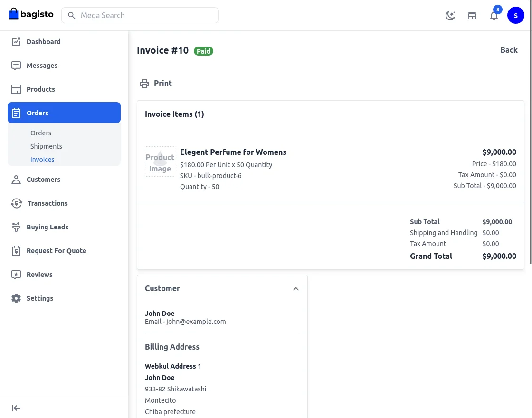Click the Settings gear icon
This screenshot has width=532, height=418.
16,298
